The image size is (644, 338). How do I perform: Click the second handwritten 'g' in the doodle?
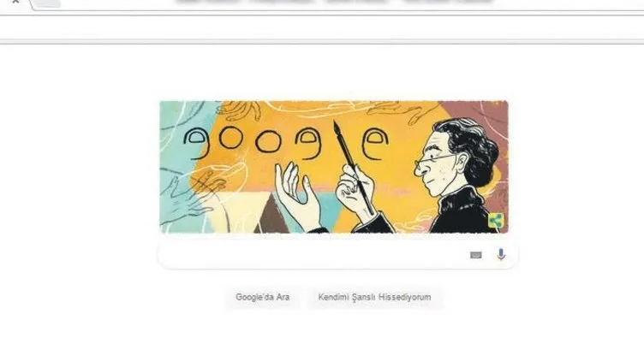tap(309, 143)
